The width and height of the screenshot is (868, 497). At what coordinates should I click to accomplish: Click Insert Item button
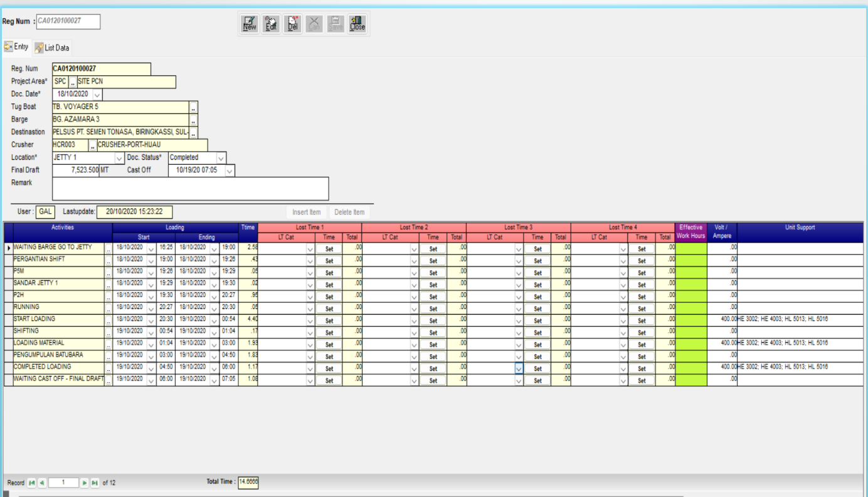tap(307, 212)
